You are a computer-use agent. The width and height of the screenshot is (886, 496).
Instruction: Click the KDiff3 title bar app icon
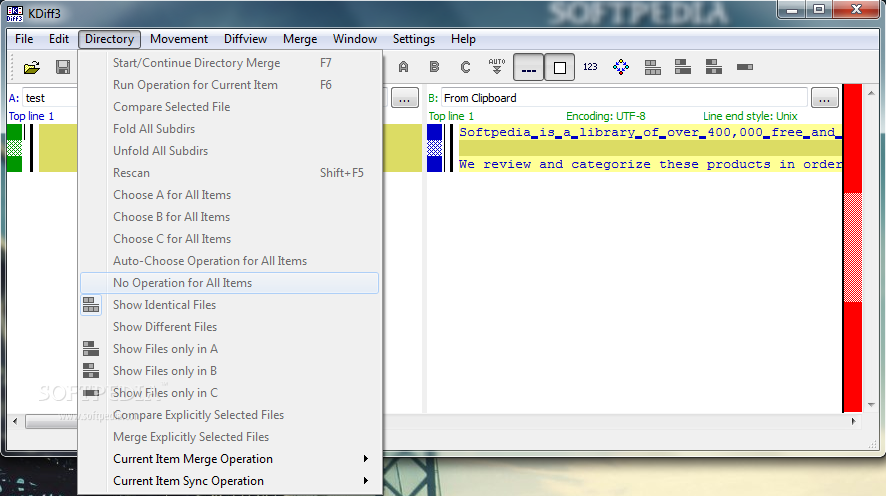point(15,14)
